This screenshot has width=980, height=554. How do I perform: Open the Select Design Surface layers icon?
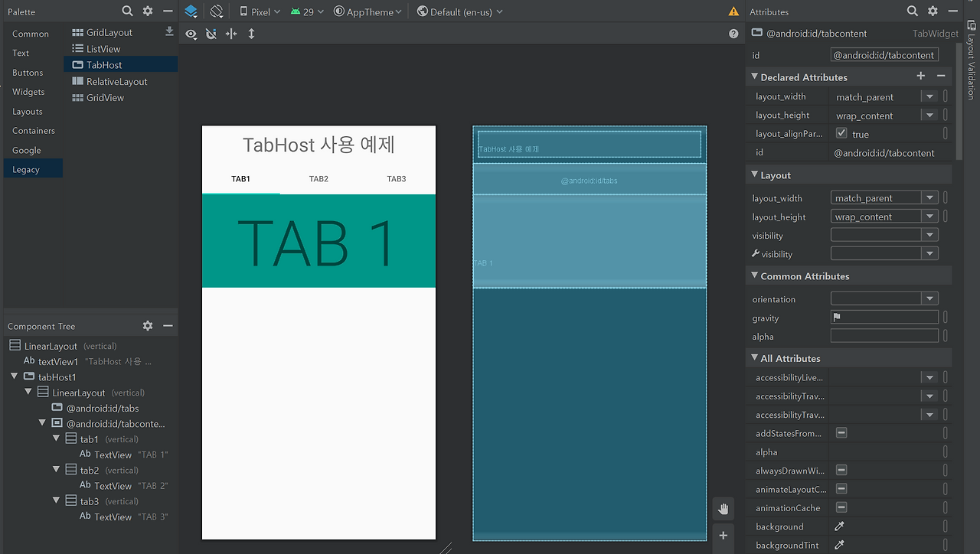tap(191, 11)
